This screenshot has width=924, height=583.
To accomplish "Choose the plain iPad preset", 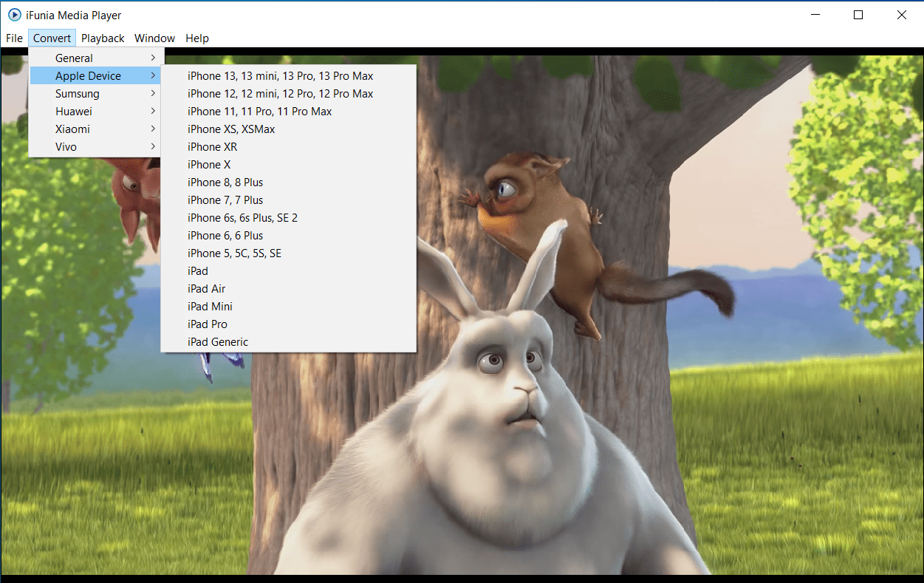I will click(289, 271).
